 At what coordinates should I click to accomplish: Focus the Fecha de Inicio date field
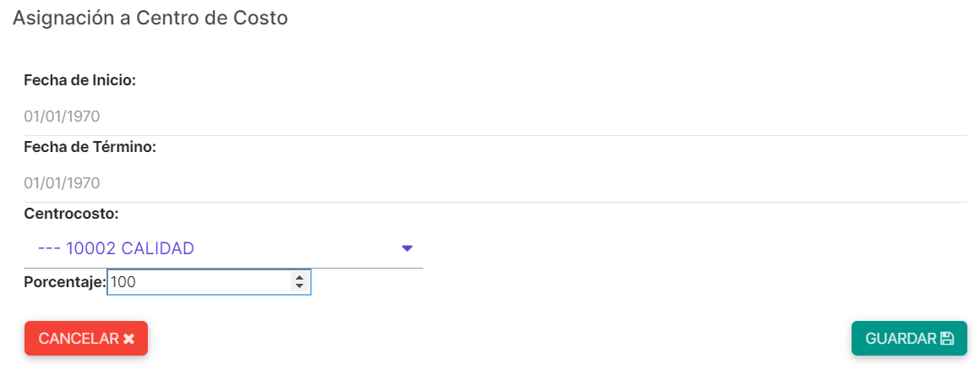(495, 117)
